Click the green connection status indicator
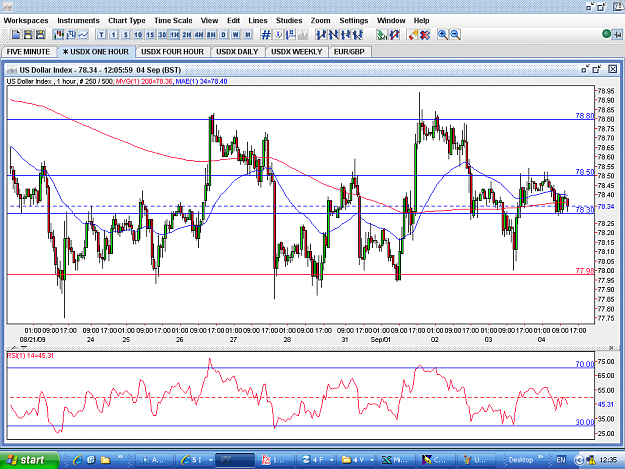The width and height of the screenshot is (625, 469). 606,34
